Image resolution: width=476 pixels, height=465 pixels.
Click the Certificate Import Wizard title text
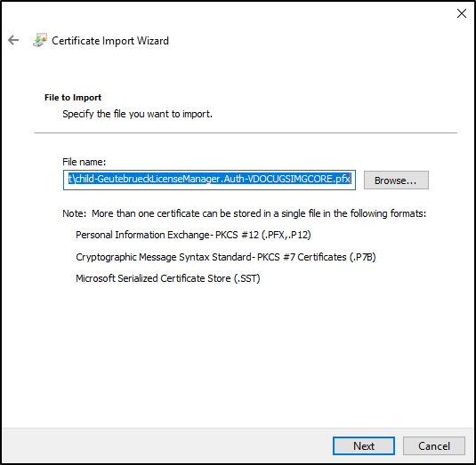[x=110, y=41]
